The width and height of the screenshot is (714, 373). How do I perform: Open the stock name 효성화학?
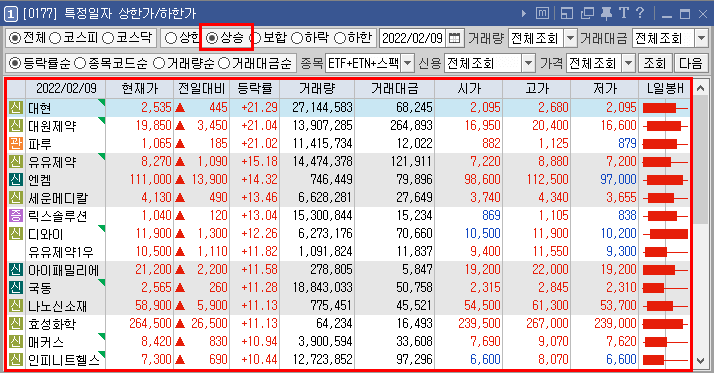[x=52, y=324]
